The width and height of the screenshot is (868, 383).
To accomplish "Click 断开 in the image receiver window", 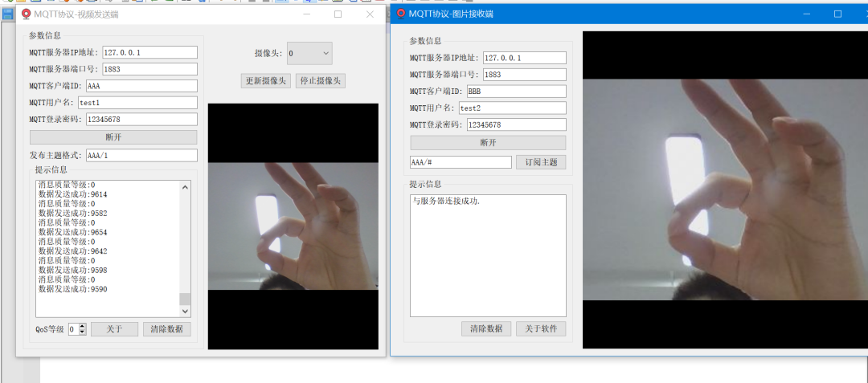I will coord(488,143).
